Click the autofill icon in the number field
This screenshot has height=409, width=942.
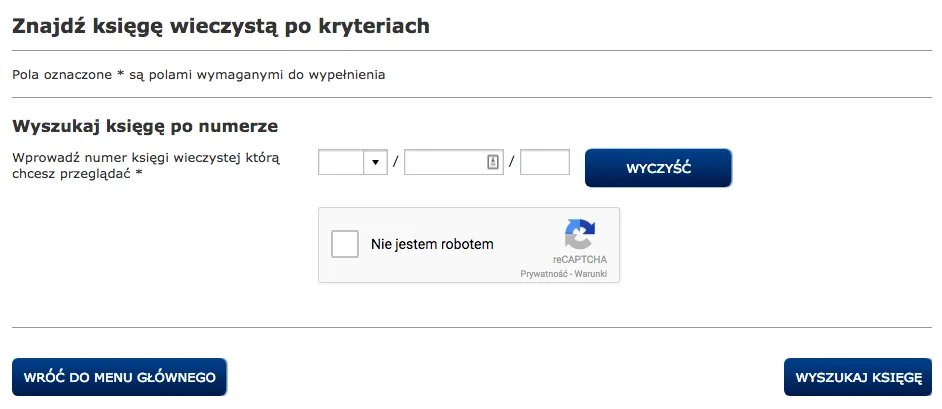[x=493, y=162]
